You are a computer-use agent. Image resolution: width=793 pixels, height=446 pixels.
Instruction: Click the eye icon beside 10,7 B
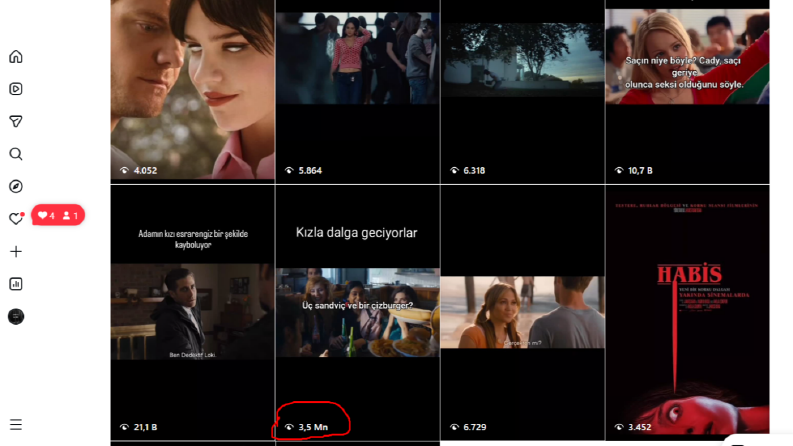click(619, 170)
